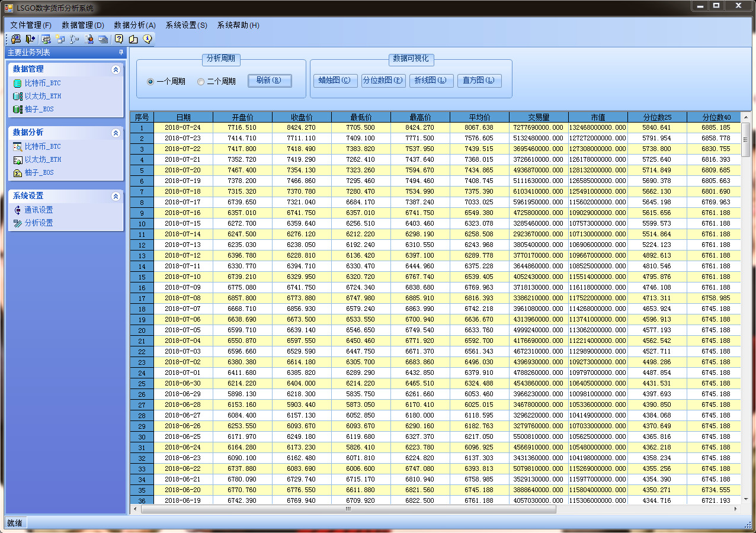Click the 蜡烛图(C) button
Screen dimensions: 756x533
point(335,81)
